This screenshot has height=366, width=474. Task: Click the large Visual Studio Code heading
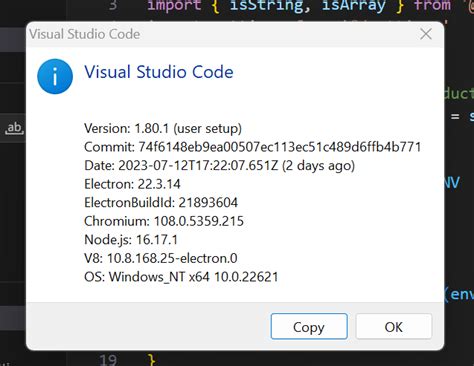(x=159, y=72)
